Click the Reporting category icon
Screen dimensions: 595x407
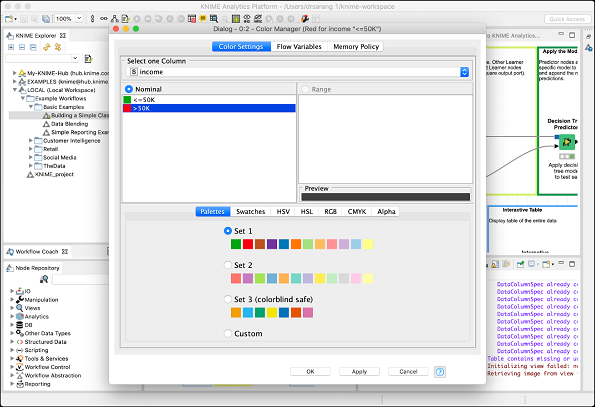click(20, 384)
